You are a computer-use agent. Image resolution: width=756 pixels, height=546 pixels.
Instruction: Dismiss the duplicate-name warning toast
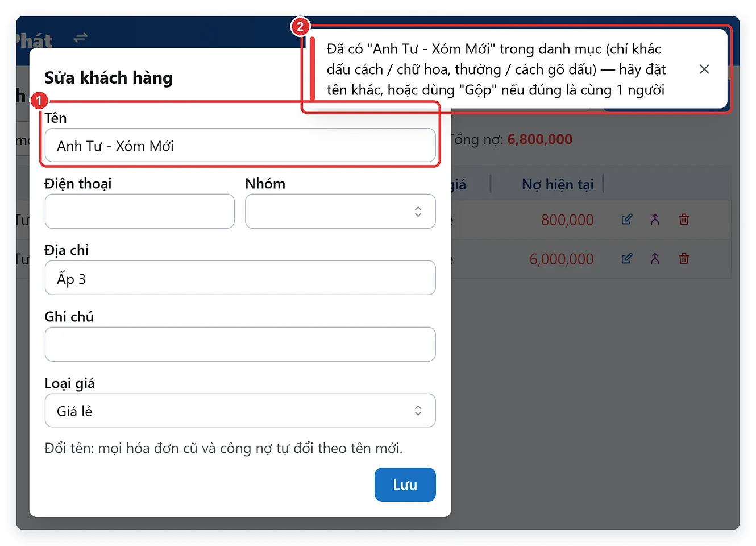[x=704, y=69]
